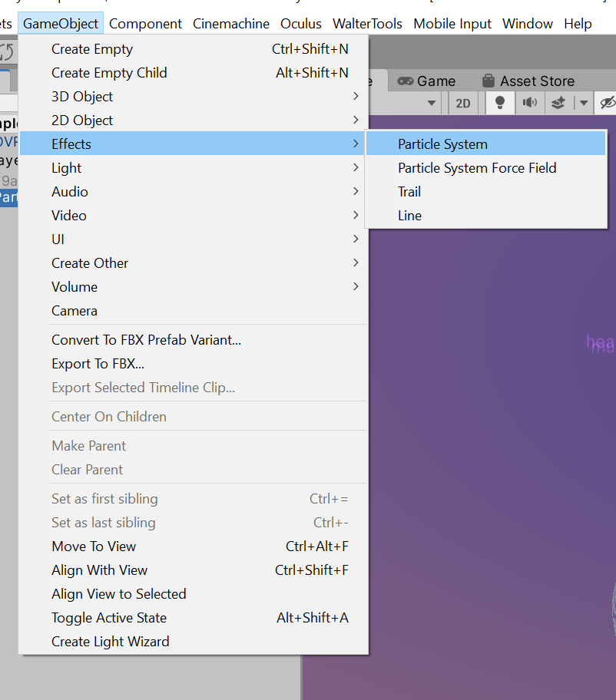Toggle hidden objects visibility eye icon

click(x=607, y=103)
